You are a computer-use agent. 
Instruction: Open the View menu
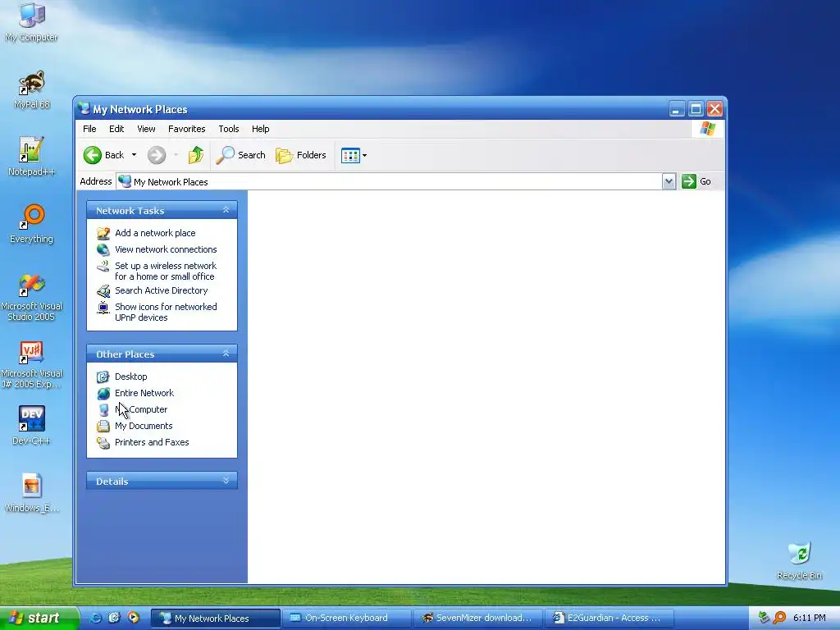146,129
